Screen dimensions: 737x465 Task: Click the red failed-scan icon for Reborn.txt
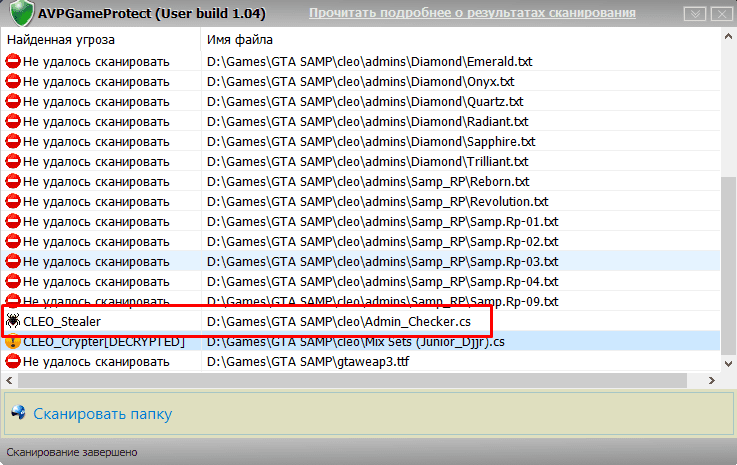(x=13, y=182)
